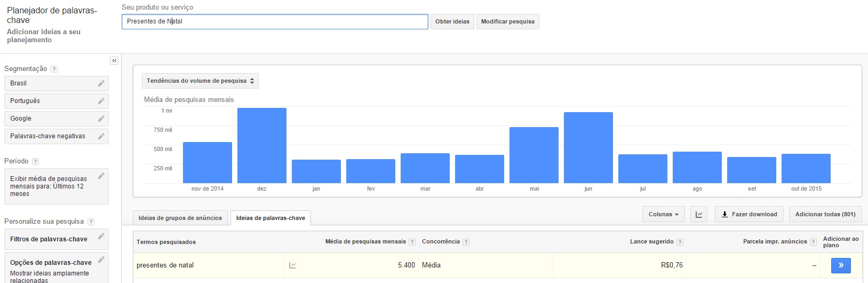The height and width of the screenshot is (283, 868).
Task: Click pencil icon next to Brasil
Action: click(101, 83)
